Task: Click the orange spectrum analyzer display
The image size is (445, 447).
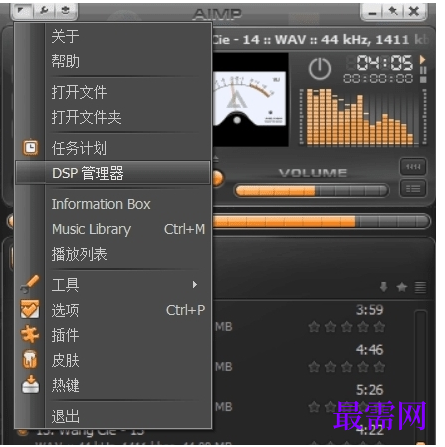Action: [362, 117]
